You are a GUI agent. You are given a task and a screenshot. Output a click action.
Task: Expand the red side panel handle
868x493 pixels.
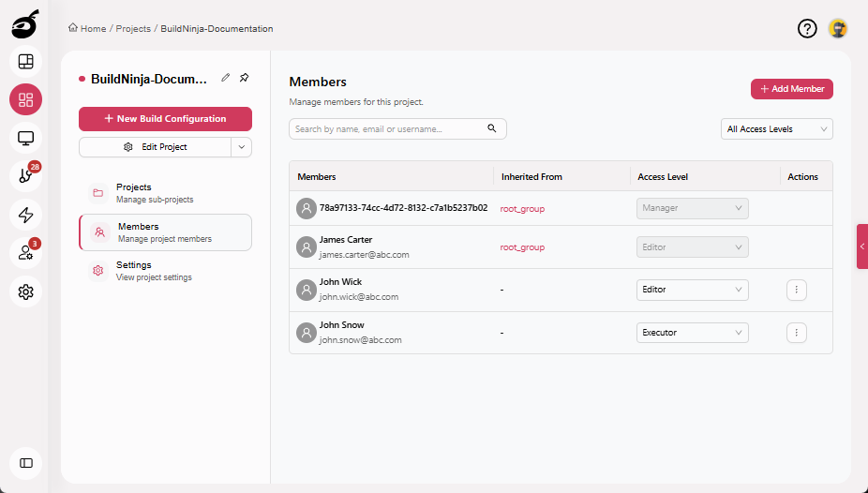862,246
